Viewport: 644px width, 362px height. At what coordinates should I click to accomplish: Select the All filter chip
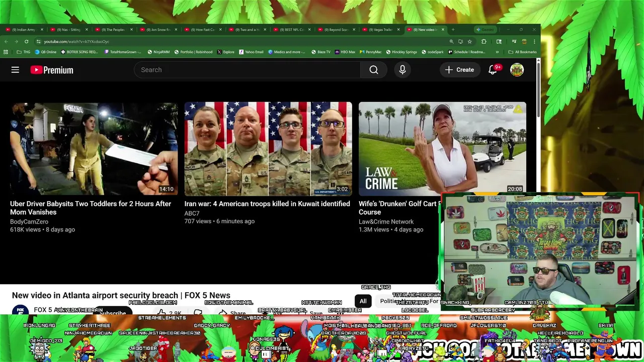click(363, 301)
